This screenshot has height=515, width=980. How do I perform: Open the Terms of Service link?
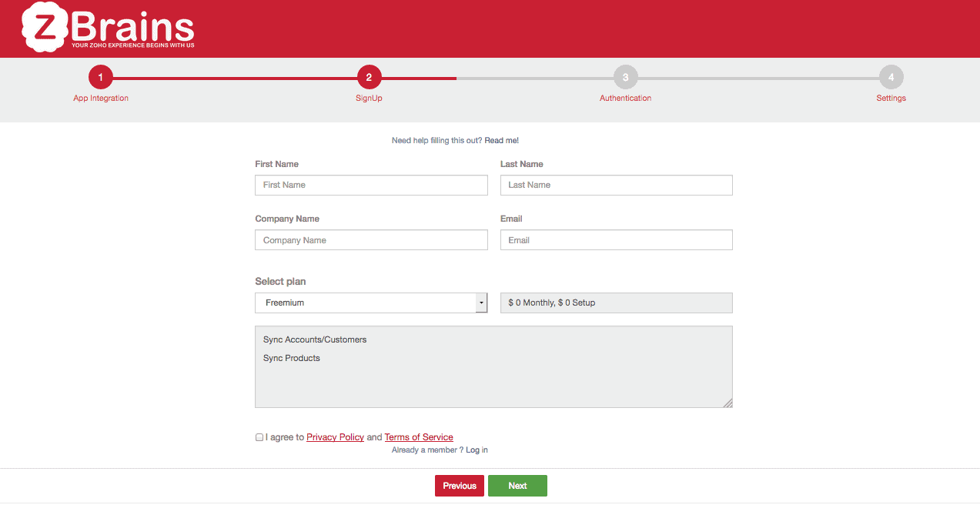419,437
